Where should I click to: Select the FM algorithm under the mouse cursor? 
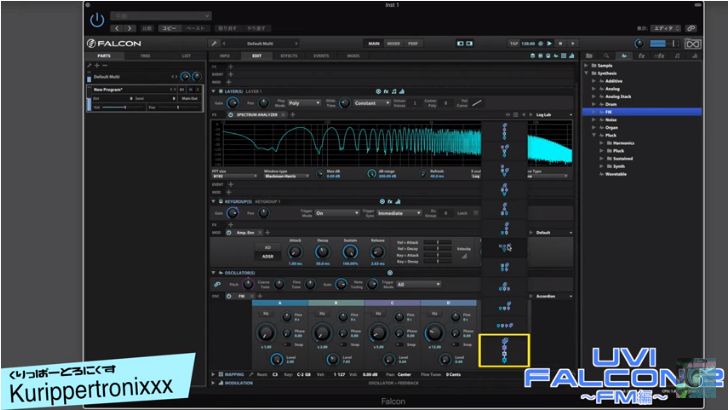(504, 247)
